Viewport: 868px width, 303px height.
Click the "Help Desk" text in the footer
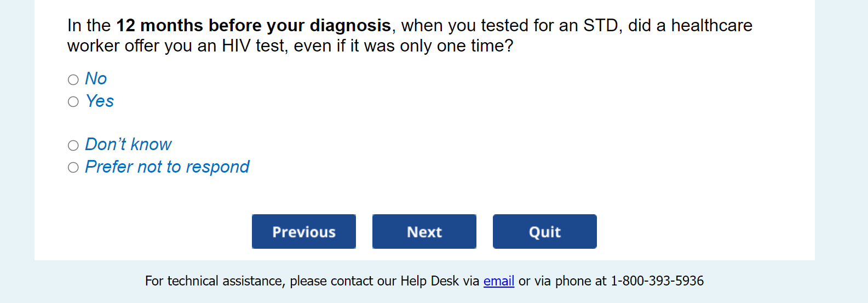click(429, 281)
